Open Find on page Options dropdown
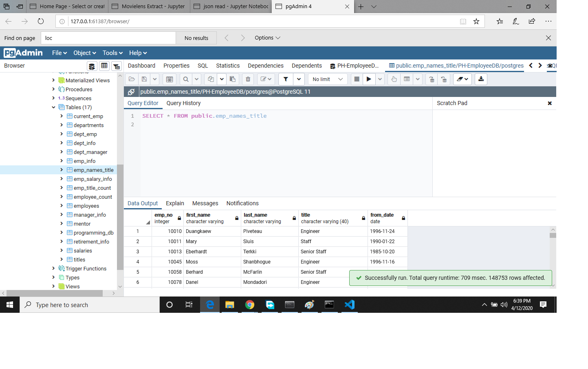 267,38
